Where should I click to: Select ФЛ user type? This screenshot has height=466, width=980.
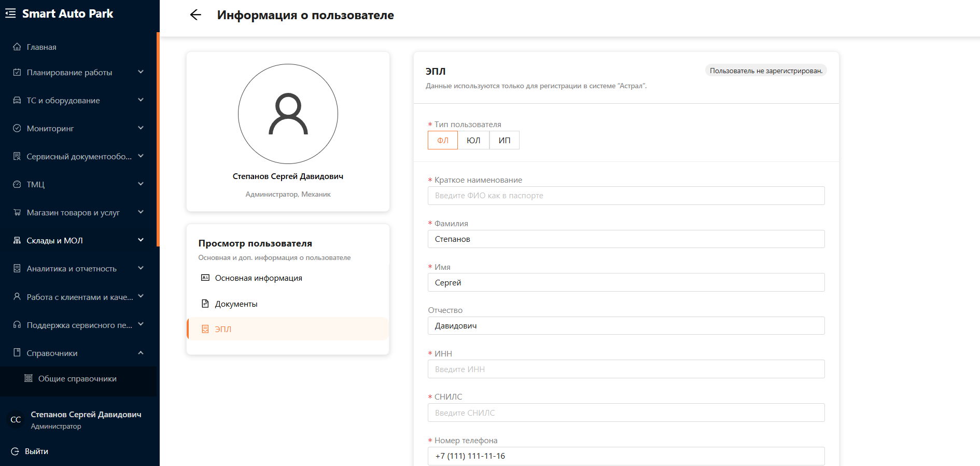point(442,140)
